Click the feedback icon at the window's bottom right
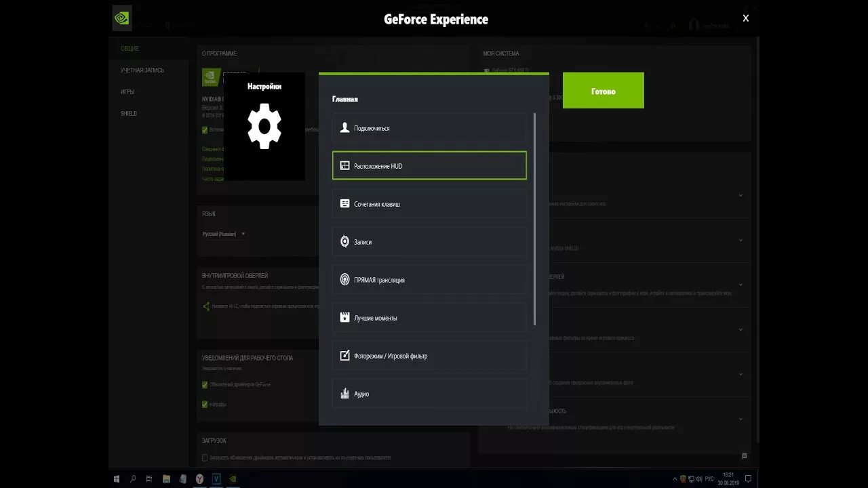The height and width of the screenshot is (488, 868). pyautogui.click(x=745, y=455)
